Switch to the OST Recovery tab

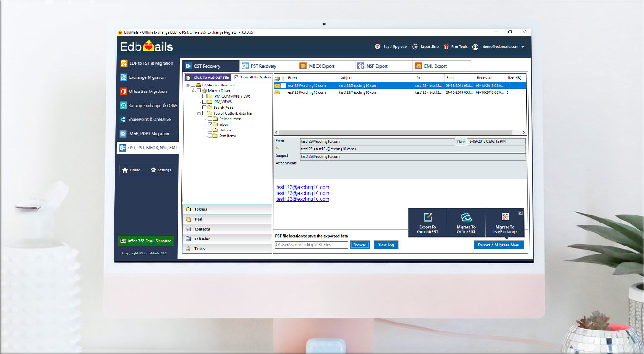[x=211, y=66]
